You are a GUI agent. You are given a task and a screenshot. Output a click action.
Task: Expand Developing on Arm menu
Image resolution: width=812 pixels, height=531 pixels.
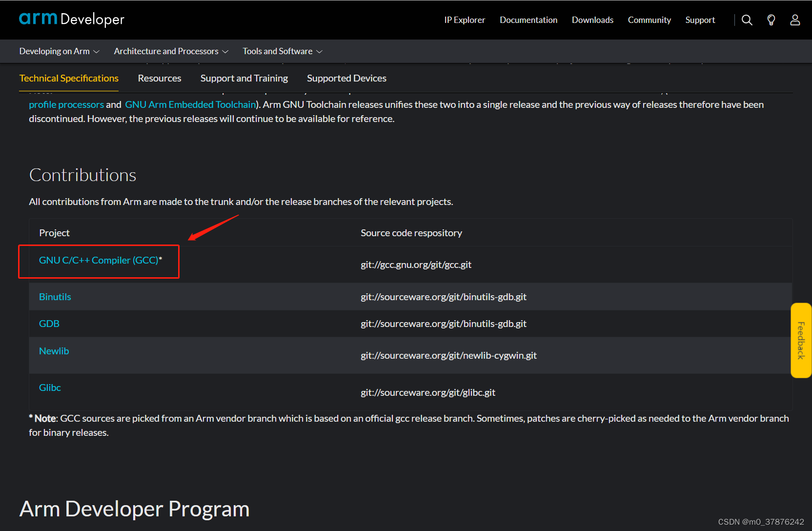coord(59,51)
